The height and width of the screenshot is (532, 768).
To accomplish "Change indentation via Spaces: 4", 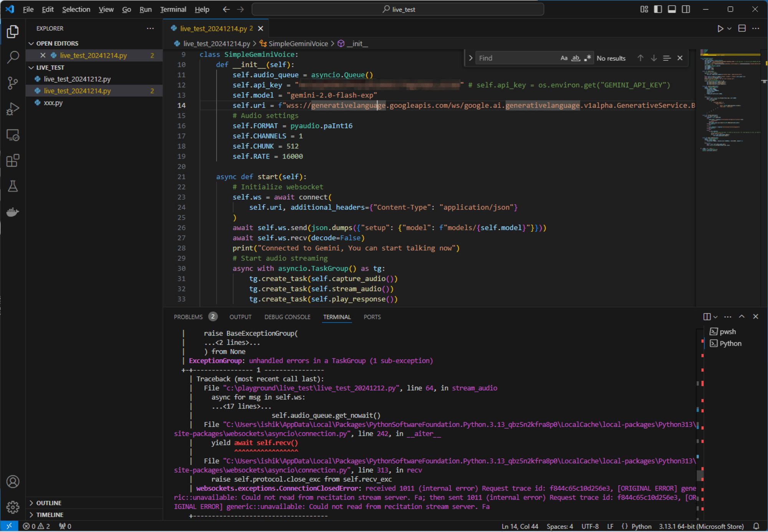I will (559, 526).
